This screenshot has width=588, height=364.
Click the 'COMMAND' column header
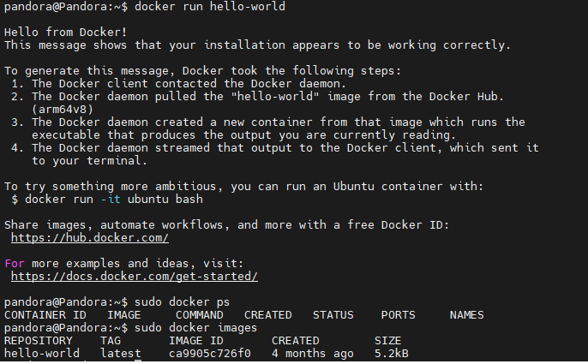200,315
